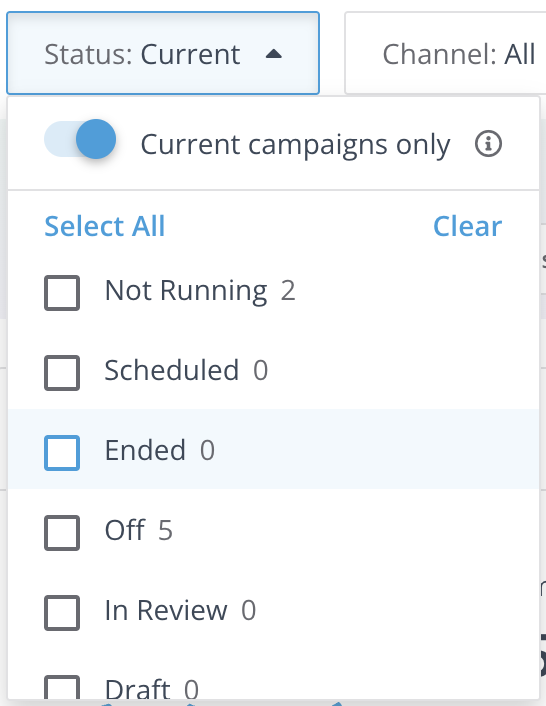Select the Scheduled 0 option label
The width and height of the screenshot is (546, 706).
tap(186, 370)
